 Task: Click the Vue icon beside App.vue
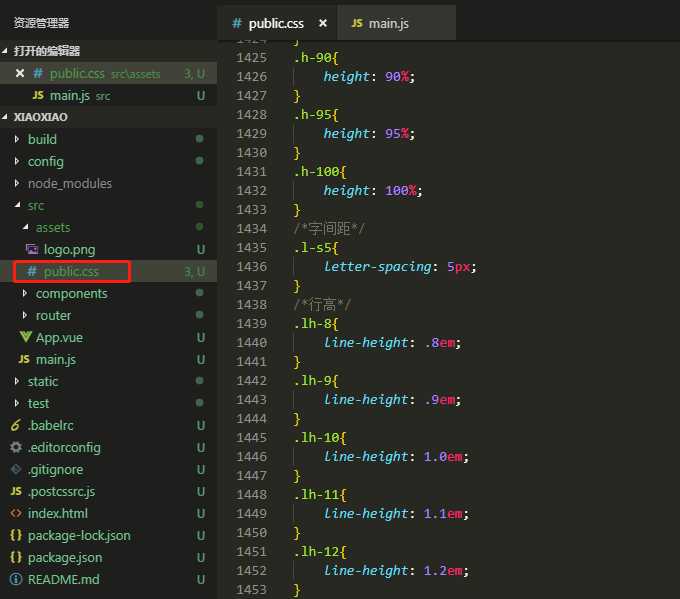pos(26,337)
